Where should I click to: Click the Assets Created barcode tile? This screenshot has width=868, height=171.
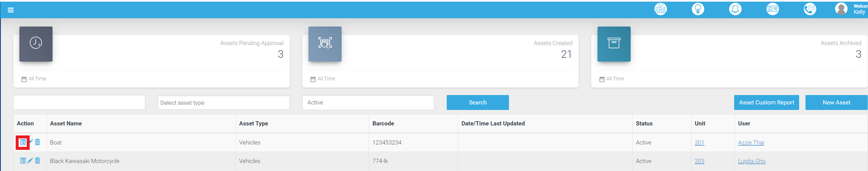(x=325, y=44)
